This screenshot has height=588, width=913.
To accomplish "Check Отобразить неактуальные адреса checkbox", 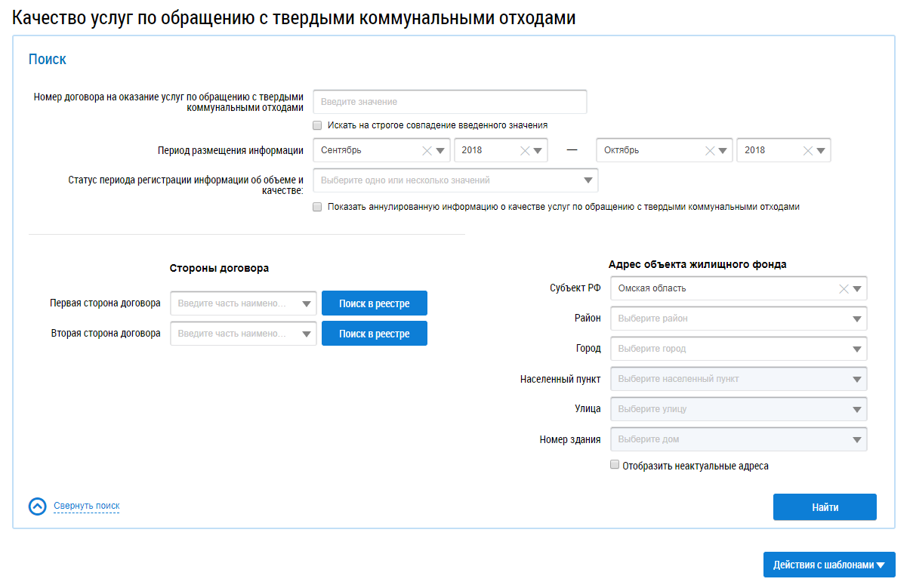I will [x=615, y=465].
